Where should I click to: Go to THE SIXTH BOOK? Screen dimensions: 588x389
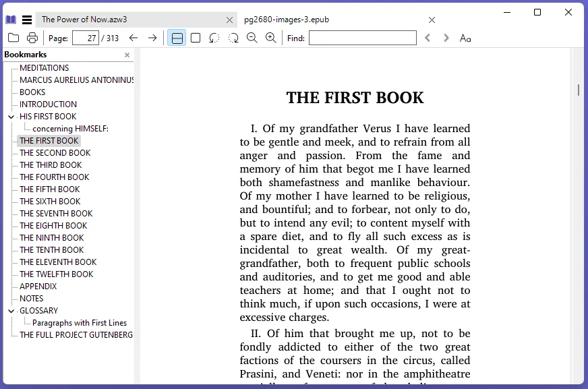pos(50,202)
